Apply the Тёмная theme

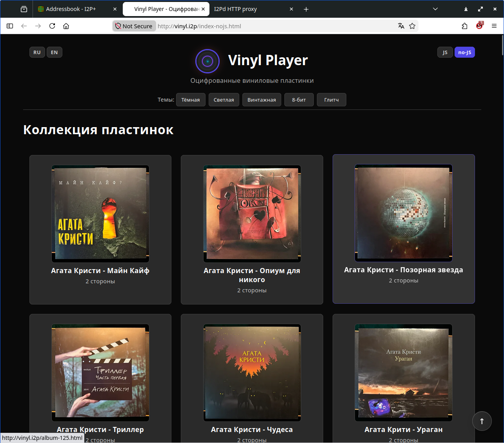[191, 100]
